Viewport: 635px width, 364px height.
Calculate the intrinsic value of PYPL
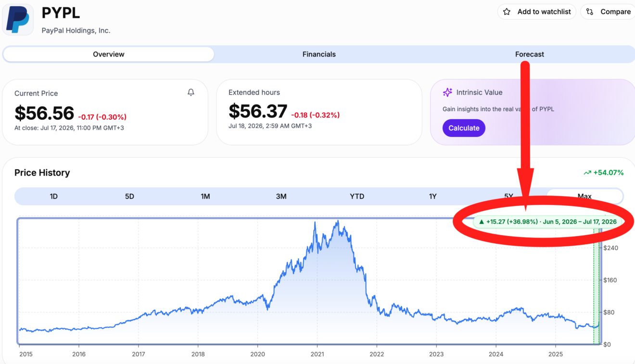464,128
